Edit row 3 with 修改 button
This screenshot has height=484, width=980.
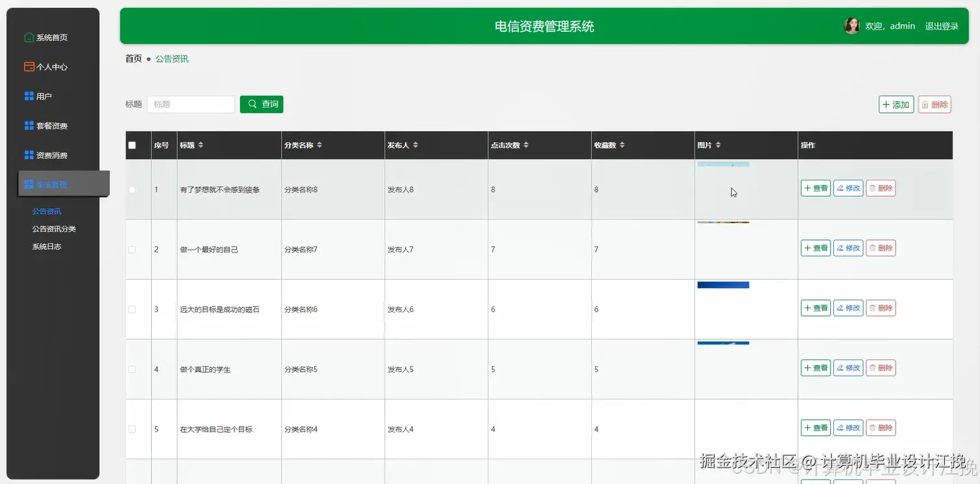(x=848, y=308)
